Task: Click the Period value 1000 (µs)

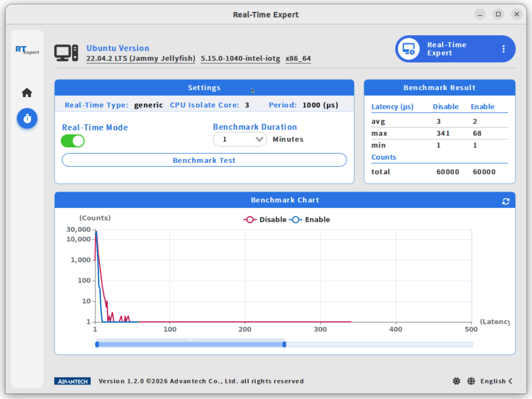Action: (x=320, y=105)
